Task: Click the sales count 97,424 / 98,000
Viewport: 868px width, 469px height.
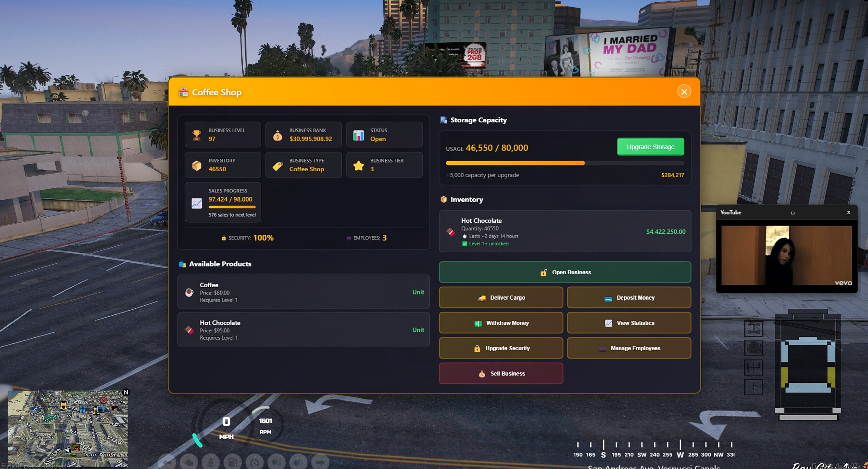Action: click(230, 199)
